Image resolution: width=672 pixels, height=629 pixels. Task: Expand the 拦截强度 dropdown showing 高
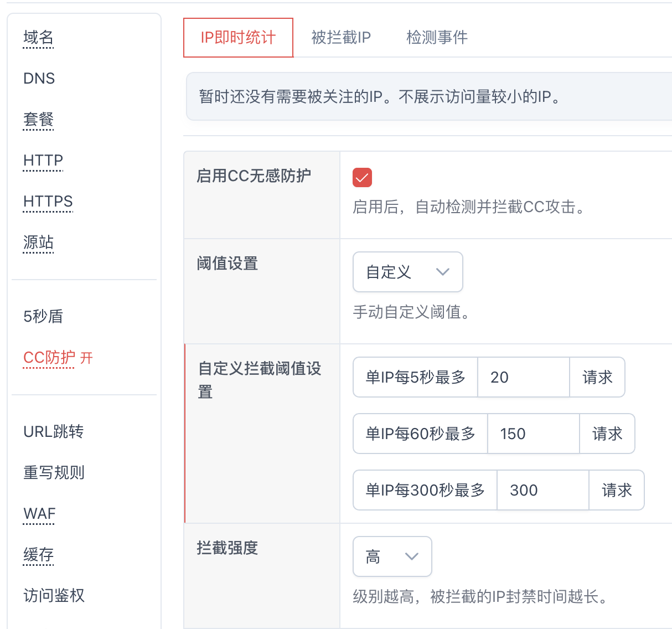392,556
